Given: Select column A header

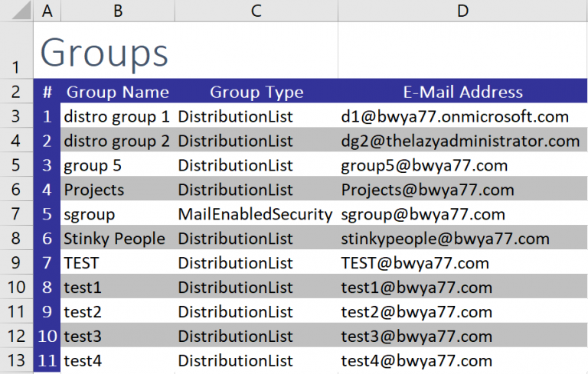Looking at the screenshot, I should pos(47,11).
